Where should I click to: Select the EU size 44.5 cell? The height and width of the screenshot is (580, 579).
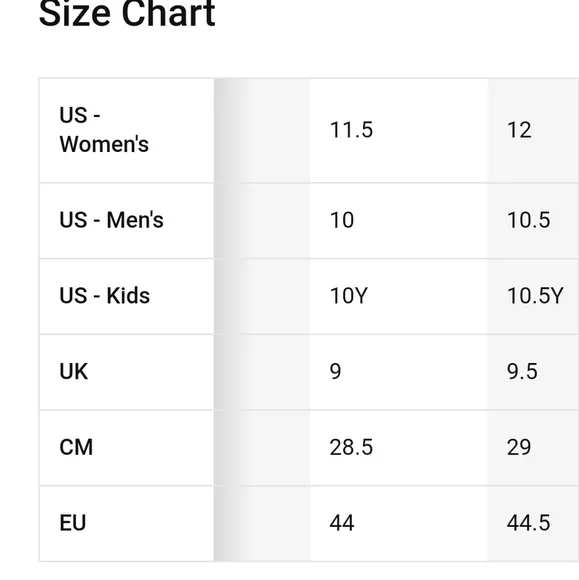pyautogui.click(x=533, y=524)
